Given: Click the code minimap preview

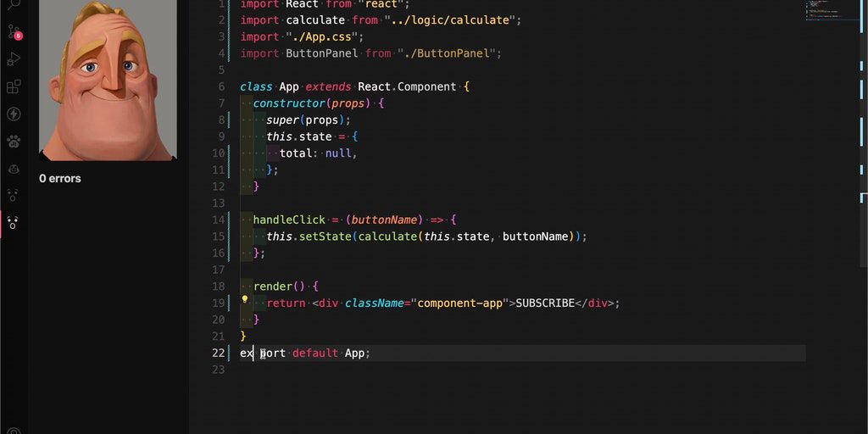Looking at the screenshot, I should [x=832, y=11].
